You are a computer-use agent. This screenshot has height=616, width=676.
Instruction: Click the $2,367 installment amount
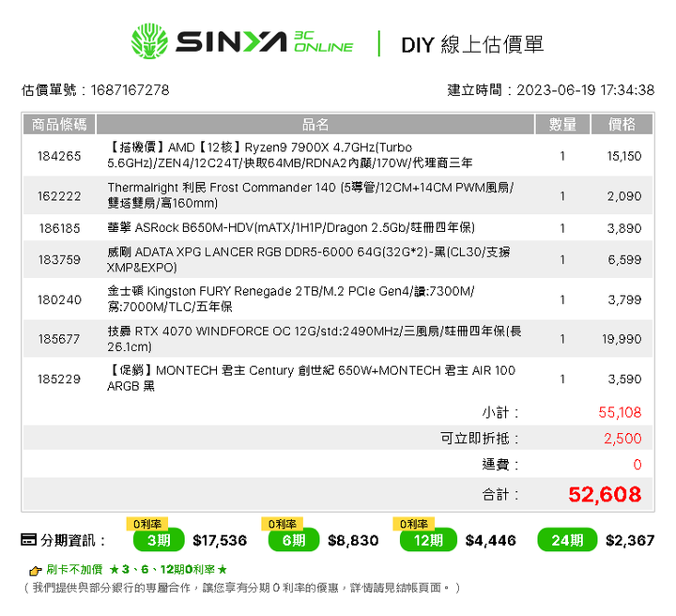click(630, 541)
